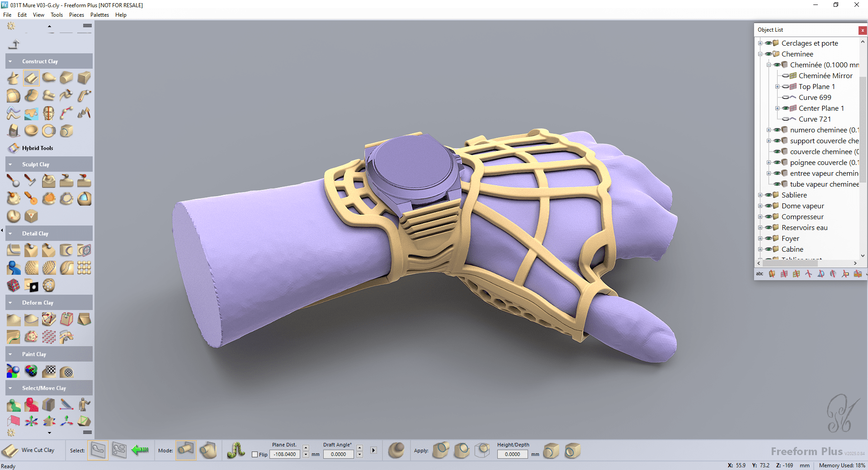Viewport: 868px width, 470px height.
Task: Enable the Flip checkbox near Plane Dist
Action: (x=255, y=455)
